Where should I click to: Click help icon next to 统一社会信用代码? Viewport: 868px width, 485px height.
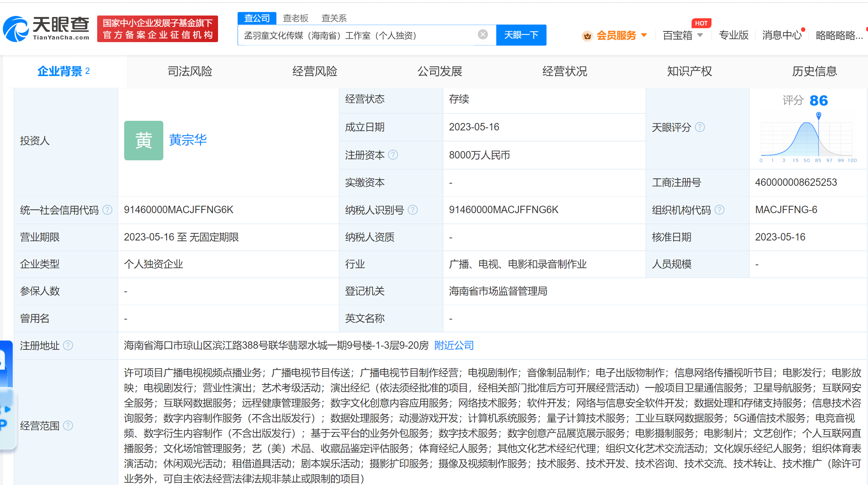click(107, 210)
